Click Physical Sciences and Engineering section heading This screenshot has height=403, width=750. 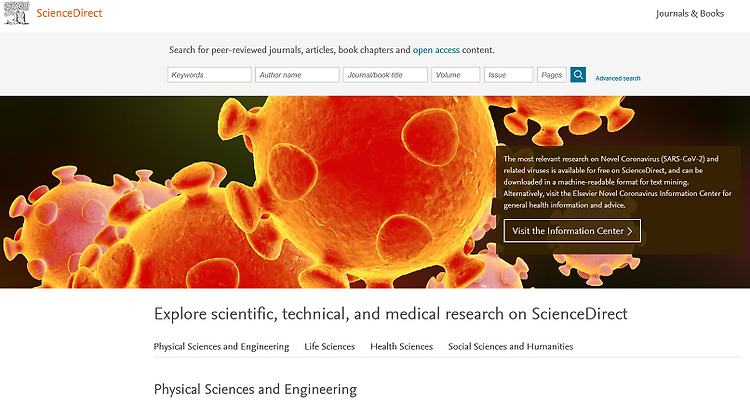[255, 390]
